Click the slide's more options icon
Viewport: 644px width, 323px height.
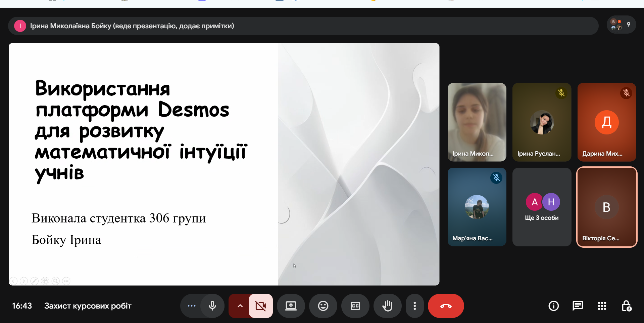(x=66, y=281)
